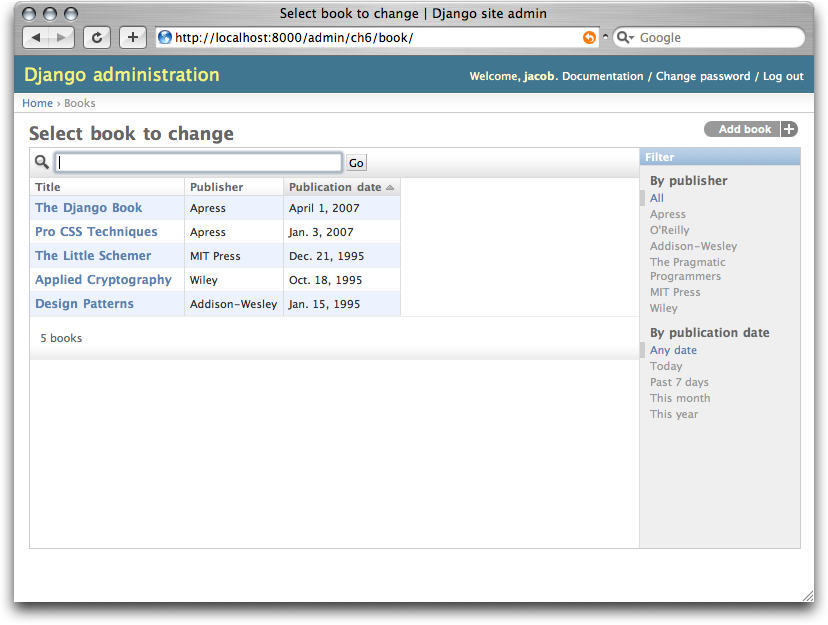Click the browser forward arrow button

pyautogui.click(x=61, y=37)
